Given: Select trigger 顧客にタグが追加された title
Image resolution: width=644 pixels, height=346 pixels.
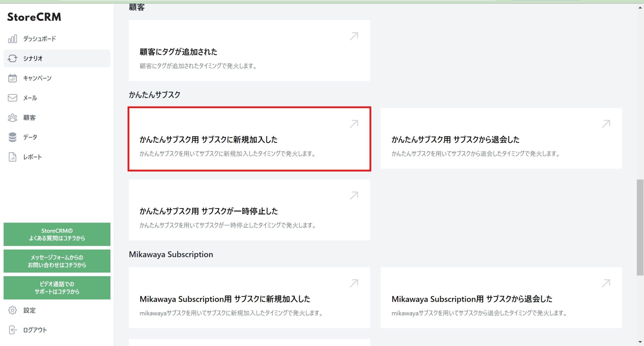Looking at the screenshot, I should tap(178, 52).
